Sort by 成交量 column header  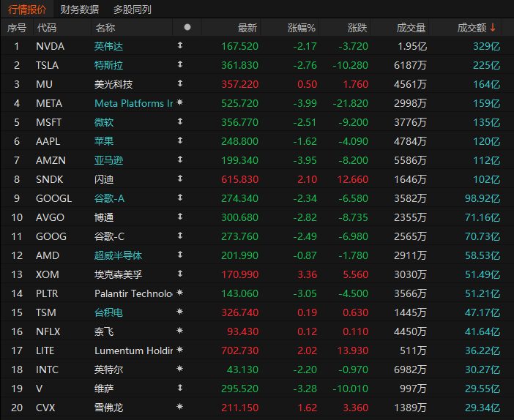click(411, 28)
